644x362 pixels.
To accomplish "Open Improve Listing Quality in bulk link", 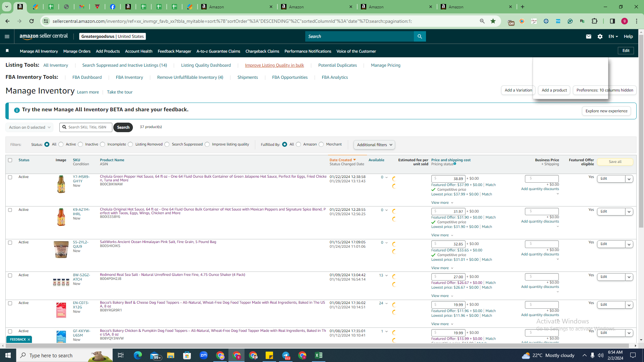I will click(274, 65).
